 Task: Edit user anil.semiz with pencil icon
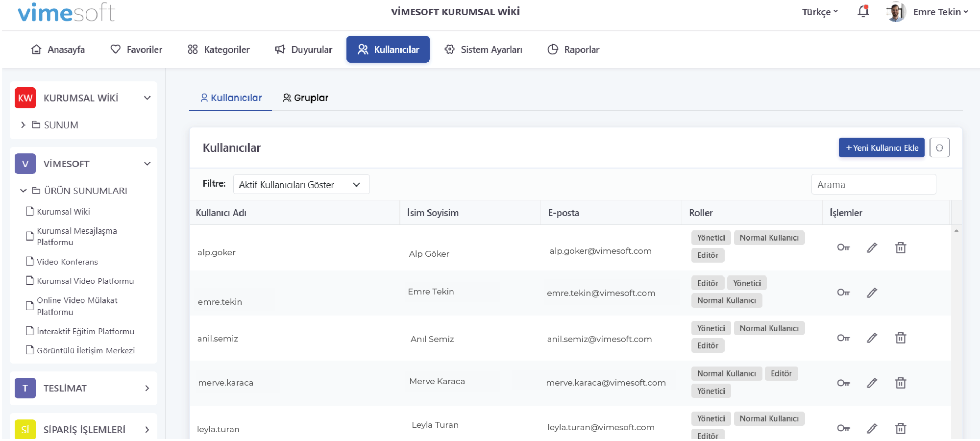click(x=872, y=338)
